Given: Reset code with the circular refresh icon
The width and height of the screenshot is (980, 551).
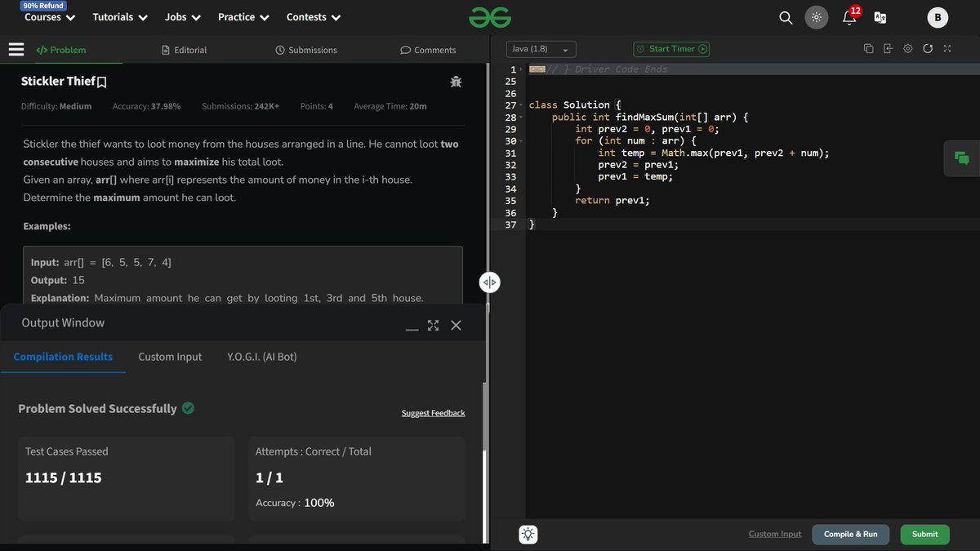Looking at the screenshot, I should click(928, 49).
